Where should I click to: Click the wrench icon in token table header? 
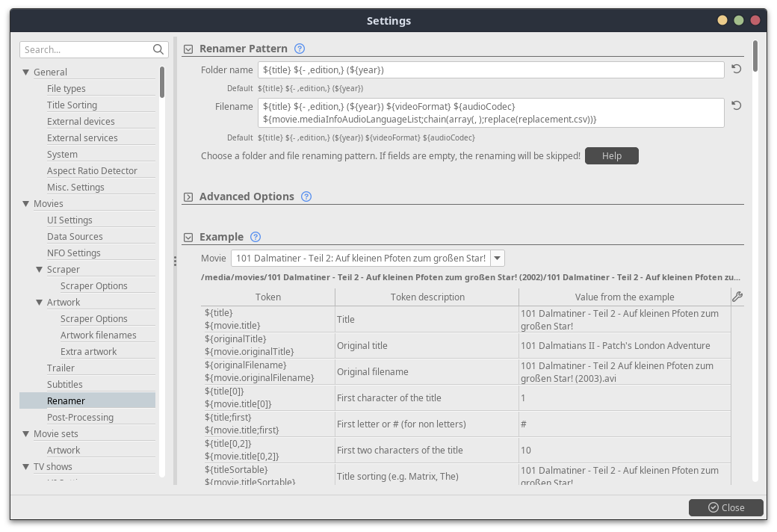[737, 297]
